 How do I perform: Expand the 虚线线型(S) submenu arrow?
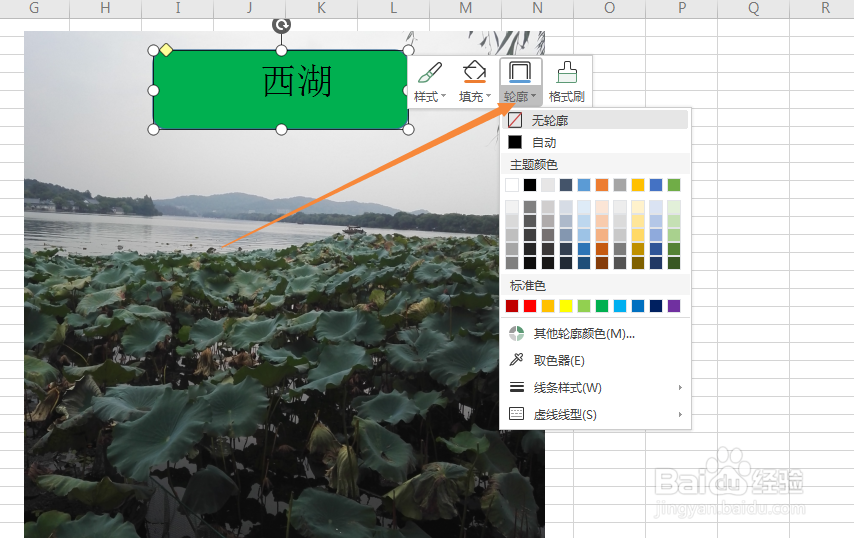click(680, 414)
